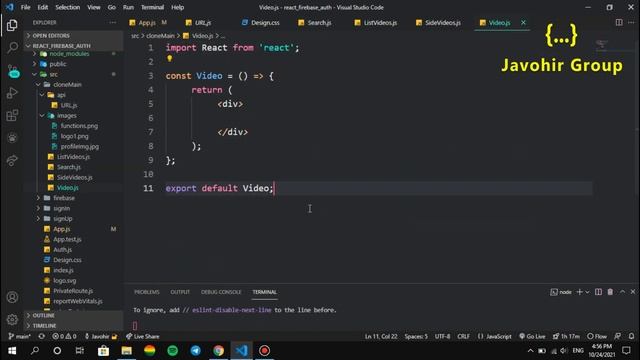Collapse the REACT_FIREBASE_AUTH project section
Screen dimensions: 640x360
73,46
